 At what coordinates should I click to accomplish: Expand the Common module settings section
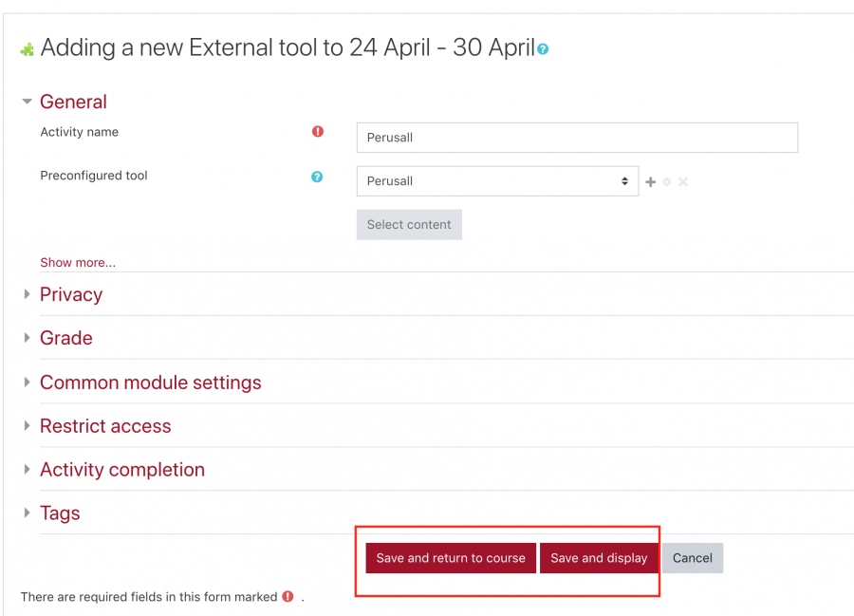pyautogui.click(x=150, y=383)
